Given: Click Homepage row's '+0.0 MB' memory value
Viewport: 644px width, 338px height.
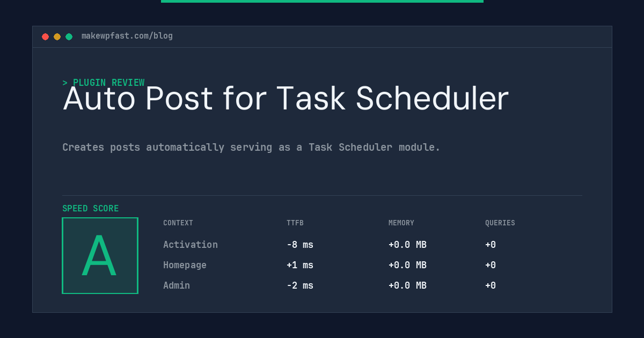Looking at the screenshot, I should (407, 265).
